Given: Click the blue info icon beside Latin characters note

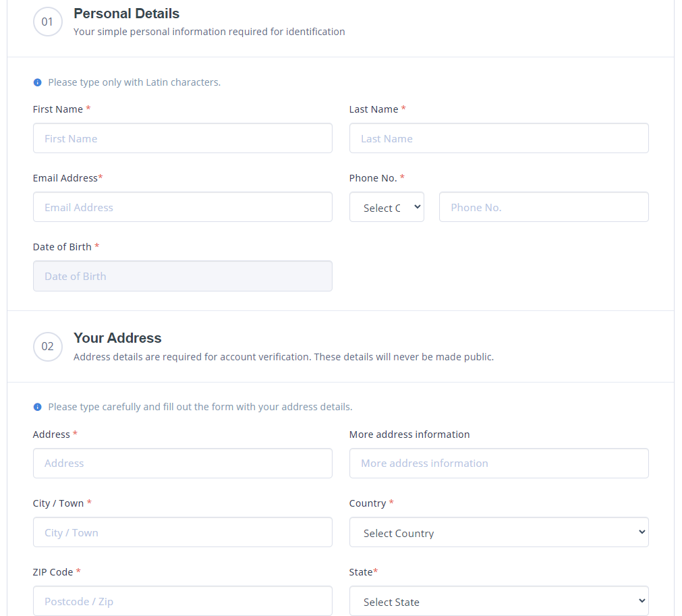Looking at the screenshot, I should click(x=37, y=82).
